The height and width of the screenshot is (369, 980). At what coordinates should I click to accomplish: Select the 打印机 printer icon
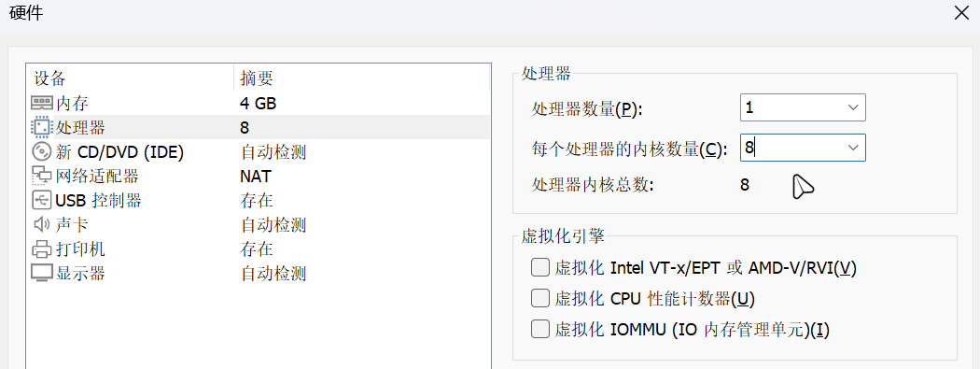tap(42, 248)
